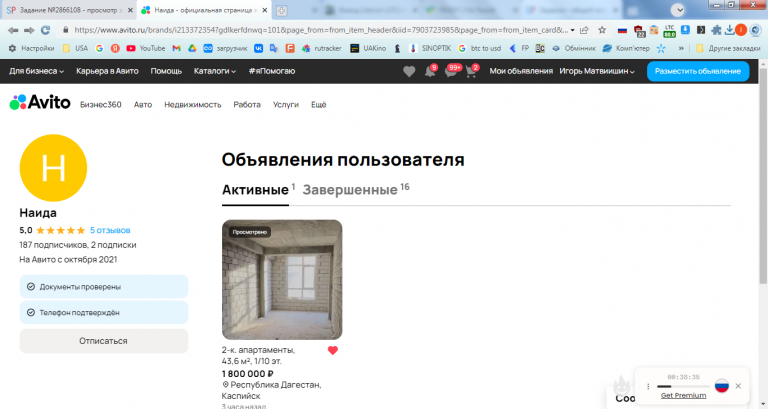Open the Gmail bookmark icon
The height and width of the screenshot is (409, 768).
click(x=176, y=48)
